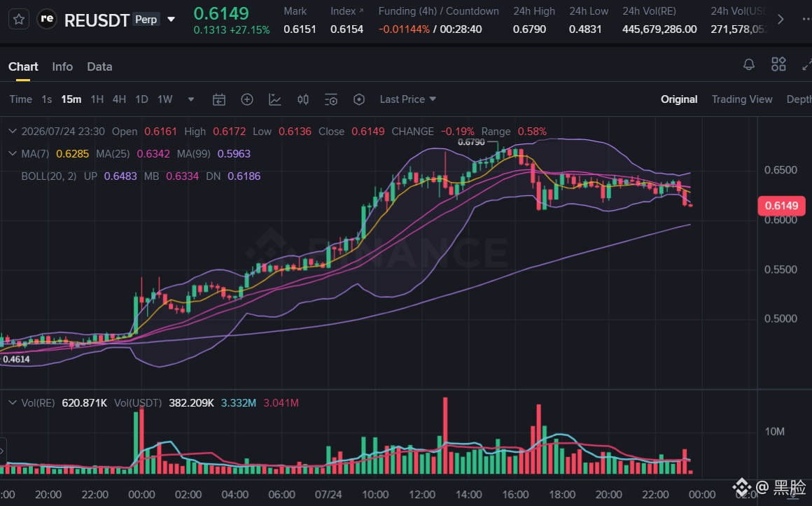Select the 4H interval
The image size is (812, 506).
tap(119, 99)
